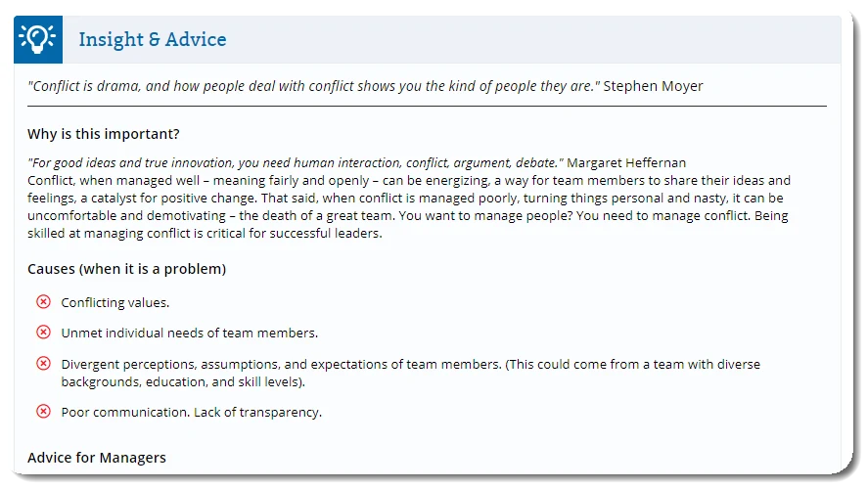Click the lightbulb Insight & Advice icon

pyautogui.click(x=38, y=39)
